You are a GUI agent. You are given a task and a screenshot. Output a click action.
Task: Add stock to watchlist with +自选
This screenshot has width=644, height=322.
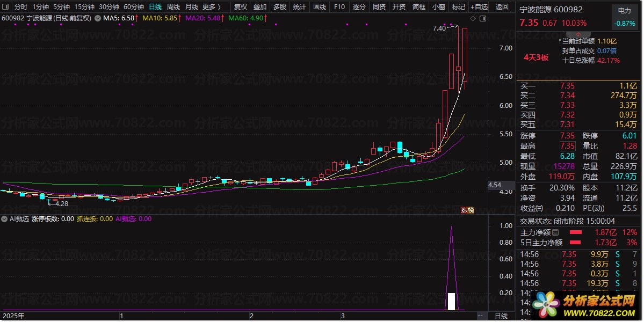[x=479, y=6]
